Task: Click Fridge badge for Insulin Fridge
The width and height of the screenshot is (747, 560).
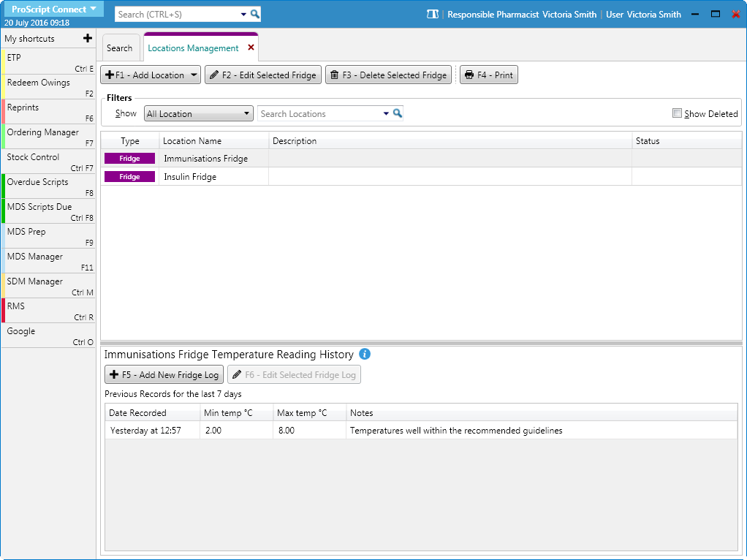Action: point(129,177)
